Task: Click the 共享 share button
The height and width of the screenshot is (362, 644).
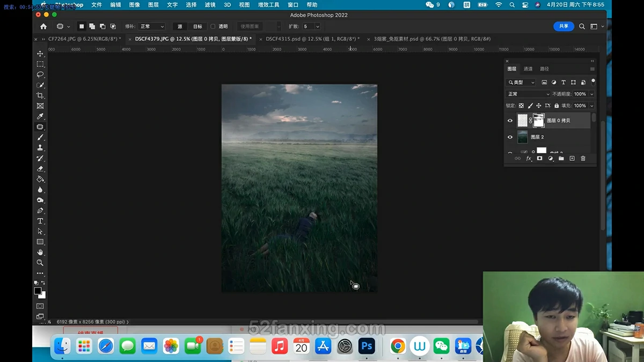Action: pos(563,26)
